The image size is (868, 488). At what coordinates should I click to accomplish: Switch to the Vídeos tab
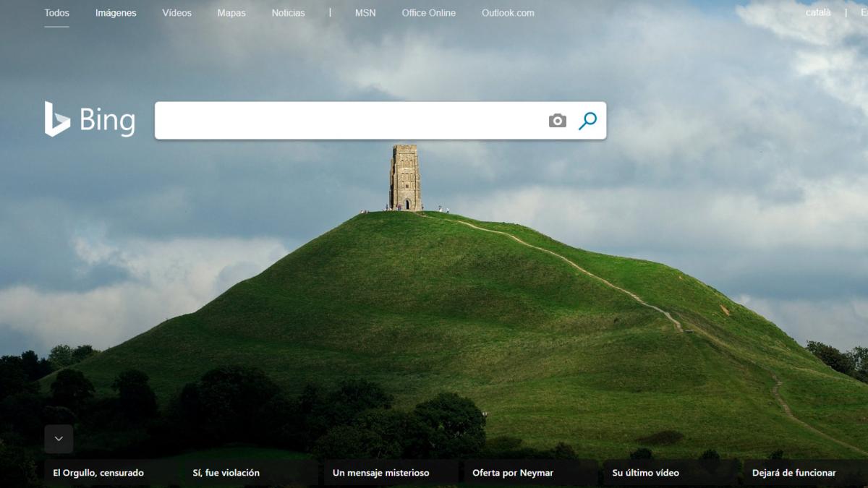point(177,13)
